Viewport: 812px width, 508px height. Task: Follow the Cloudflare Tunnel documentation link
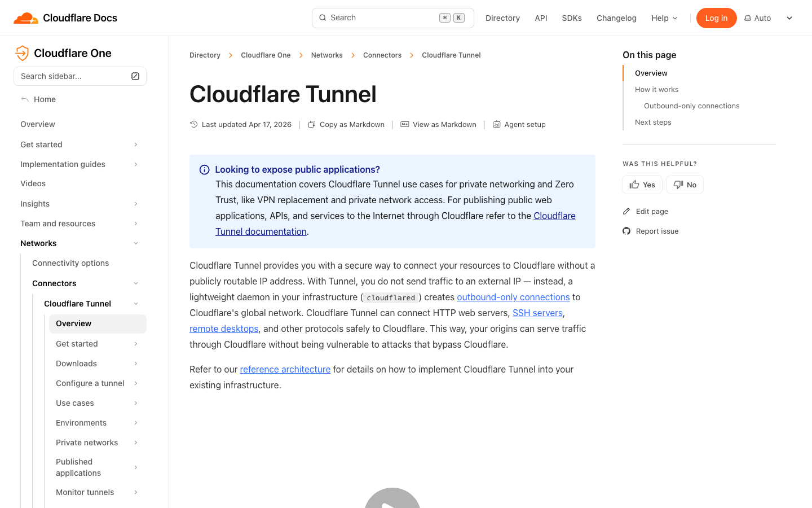tap(261, 231)
